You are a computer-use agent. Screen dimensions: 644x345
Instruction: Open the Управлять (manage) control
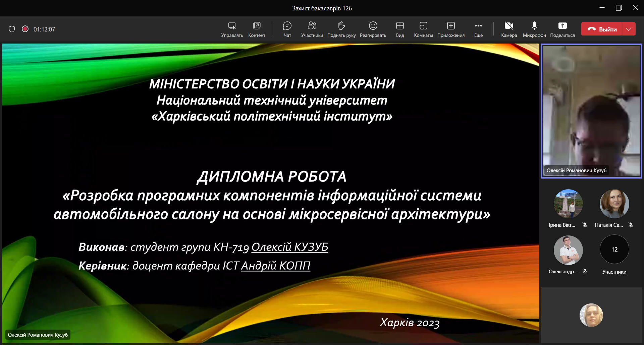point(232,29)
